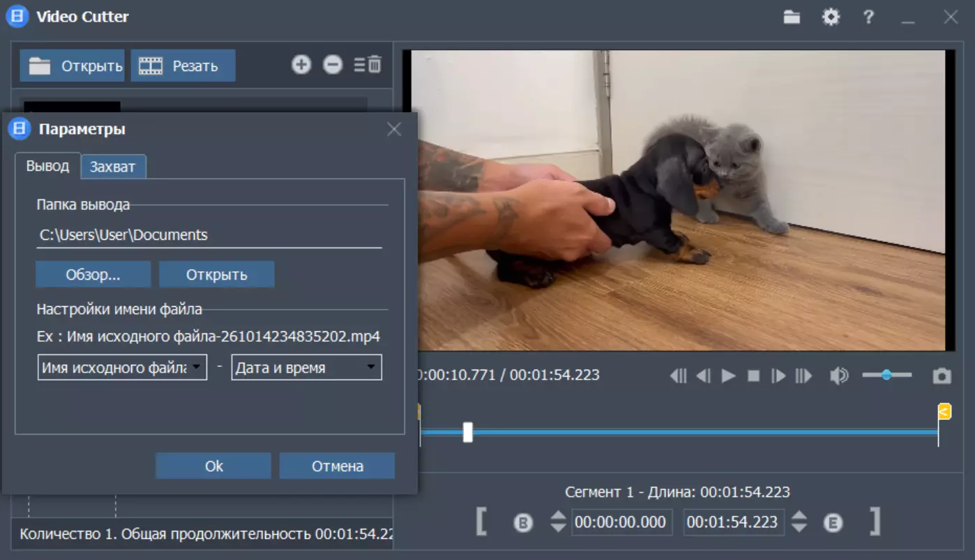Stop video playback
This screenshot has width=975, height=560.
pyautogui.click(x=754, y=376)
